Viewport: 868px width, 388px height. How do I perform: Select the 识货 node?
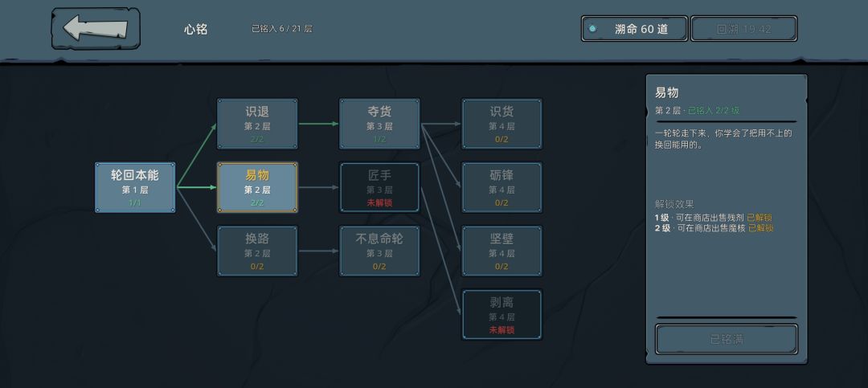[x=502, y=124]
